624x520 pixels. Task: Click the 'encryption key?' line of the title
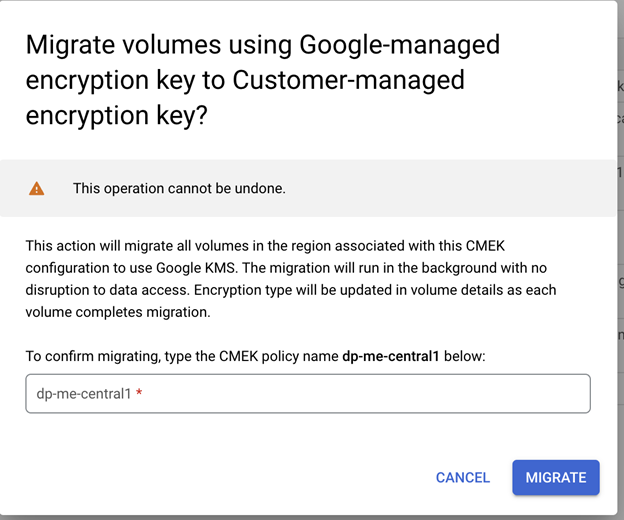[x=116, y=115]
